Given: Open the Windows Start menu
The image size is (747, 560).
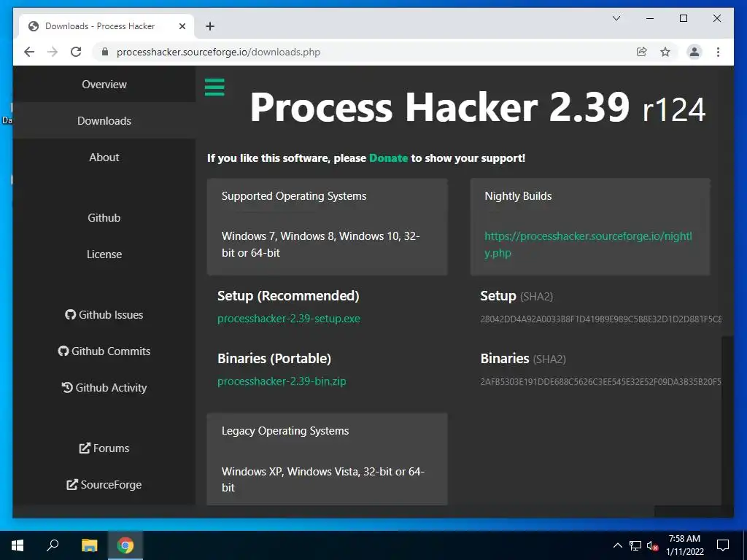Looking at the screenshot, I should point(18,545).
